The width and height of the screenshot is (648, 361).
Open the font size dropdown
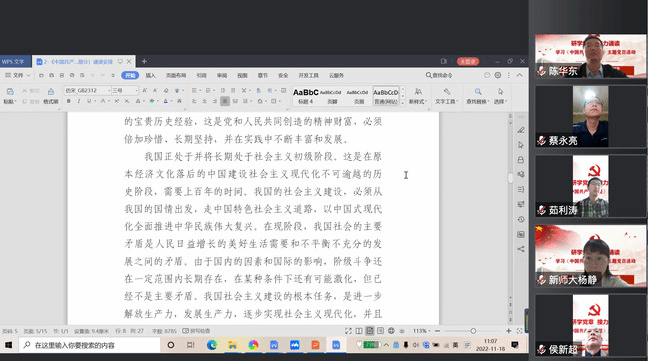125,90
